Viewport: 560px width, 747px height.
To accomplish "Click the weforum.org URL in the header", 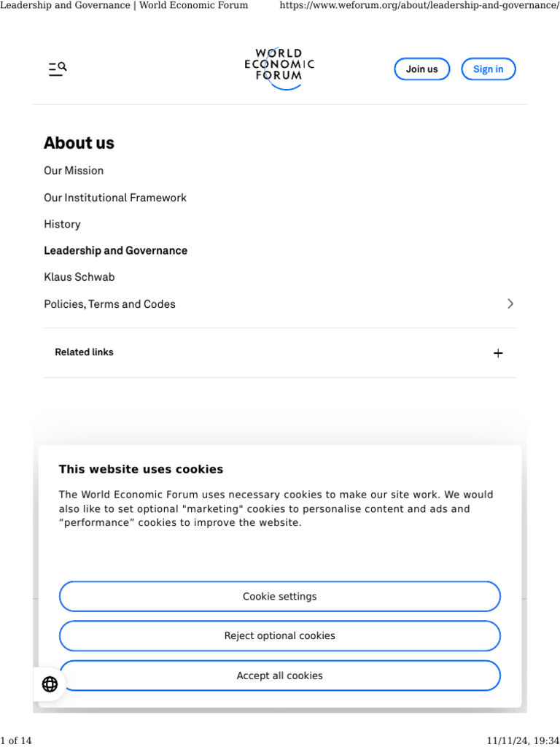I will [x=419, y=6].
